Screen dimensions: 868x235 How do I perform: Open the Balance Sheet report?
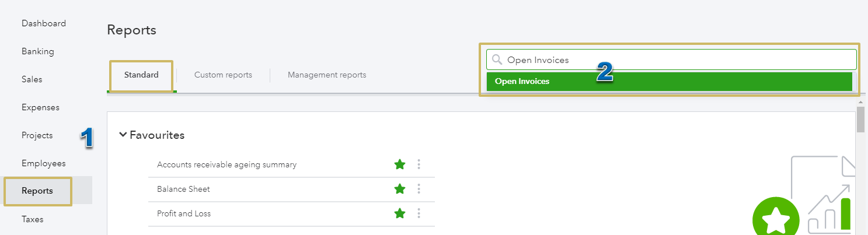(x=183, y=189)
